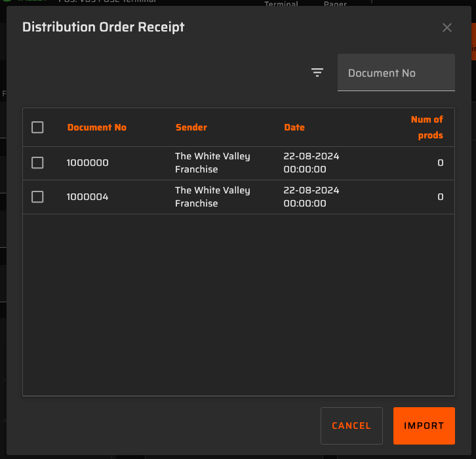Screen dimensions: 476x459
Task: Click the product count in row 1000000
Action: pyautogui.click(x=441, y=163)
